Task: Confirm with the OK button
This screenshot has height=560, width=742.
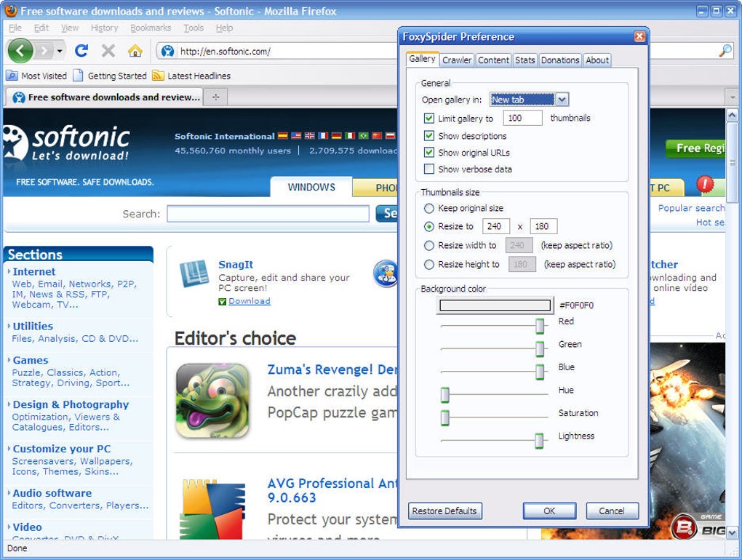Action: click(549, 511)
